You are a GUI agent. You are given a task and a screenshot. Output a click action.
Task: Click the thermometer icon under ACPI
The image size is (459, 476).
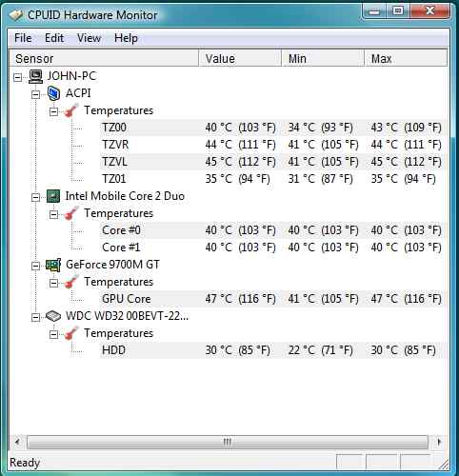pos(71,110)
